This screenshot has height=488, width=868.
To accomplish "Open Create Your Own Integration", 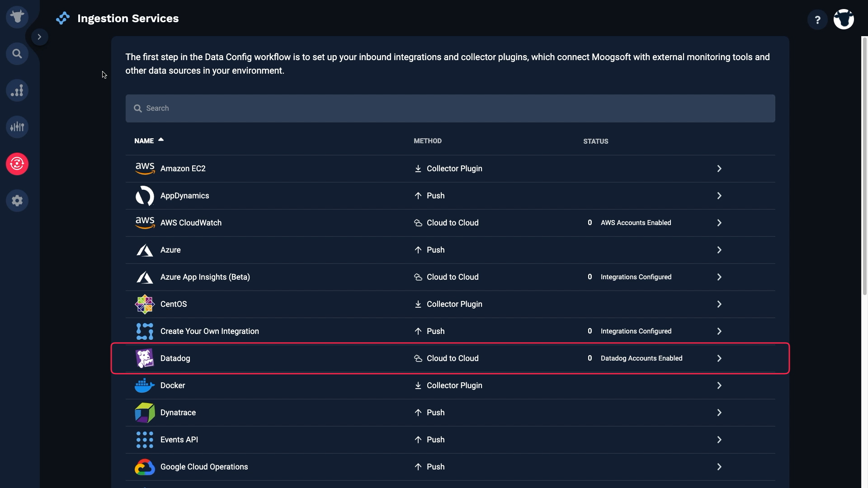I will 210,331.
